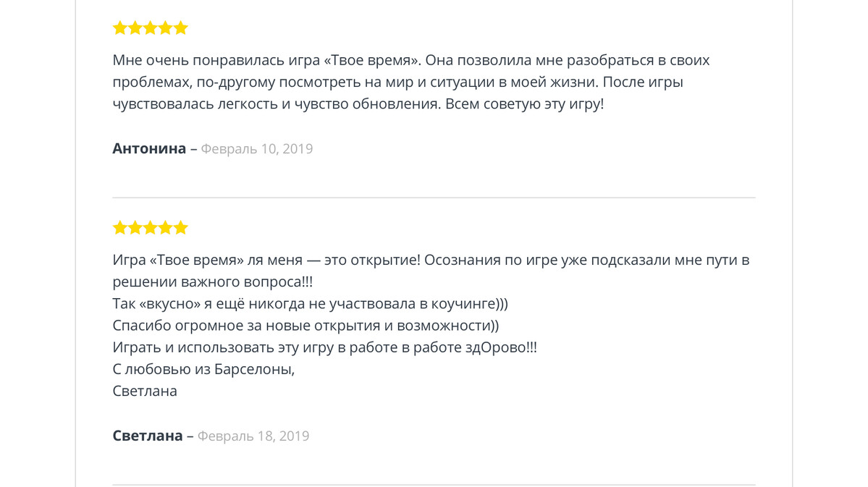868x487 pixels.
Task: Click the reviewer name Светлана
Action: tap(147, 436)
